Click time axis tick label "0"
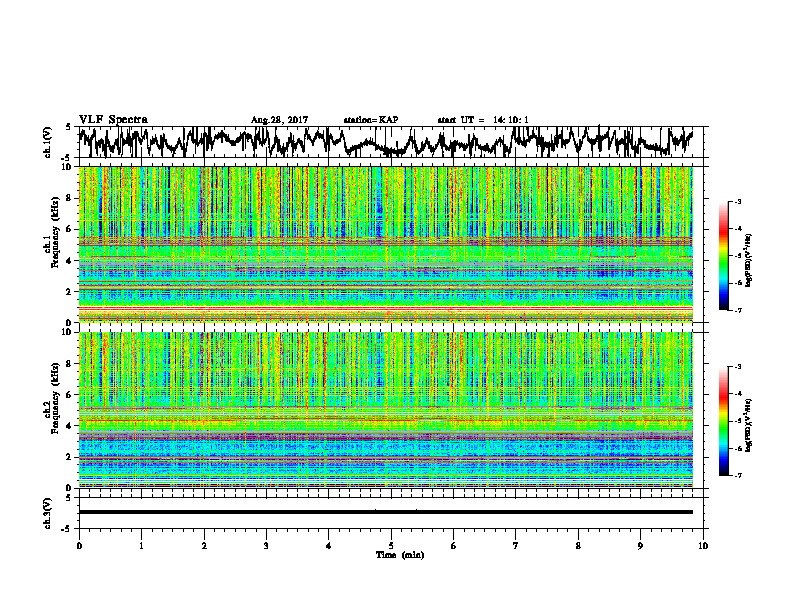 79,546
